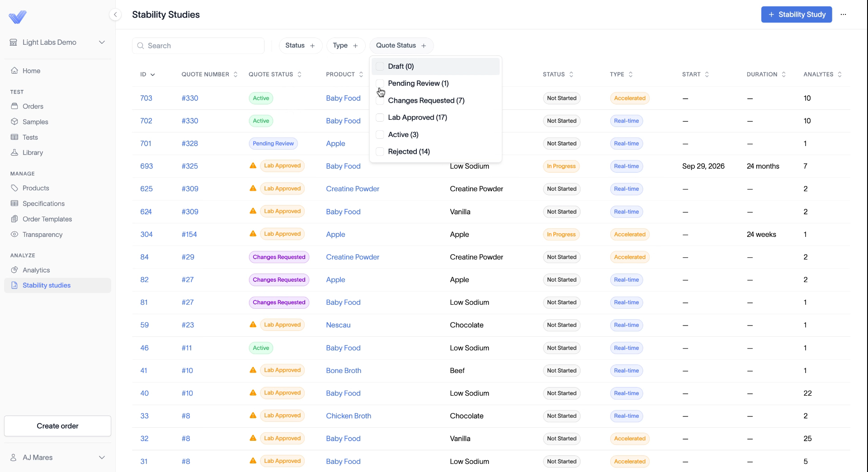The width and height of the screenshot is (868, 472).
Task: Open Samples from the sidebar
Action: [x=57, y=122]
